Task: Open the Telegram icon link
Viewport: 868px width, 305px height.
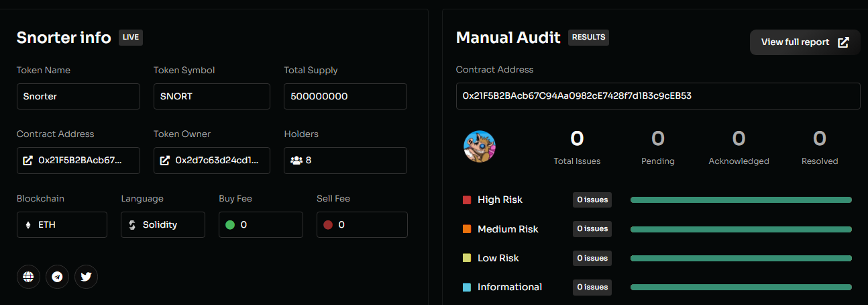Action: 57,277
